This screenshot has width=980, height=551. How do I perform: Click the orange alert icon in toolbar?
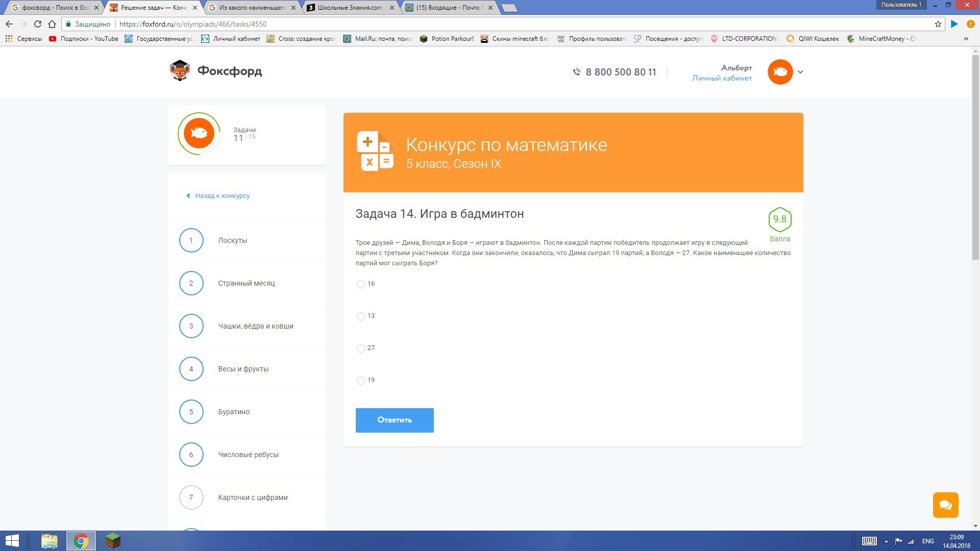[970, 24]
